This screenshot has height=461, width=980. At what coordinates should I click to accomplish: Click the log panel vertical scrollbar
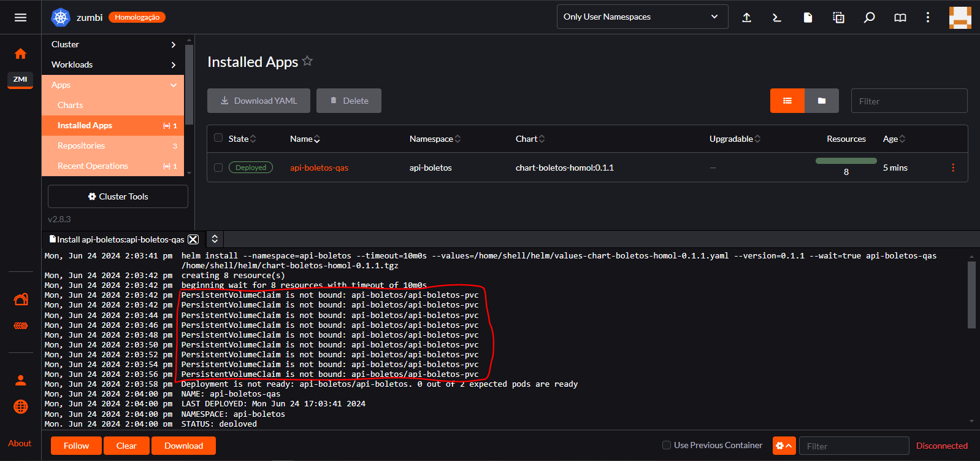971,295
